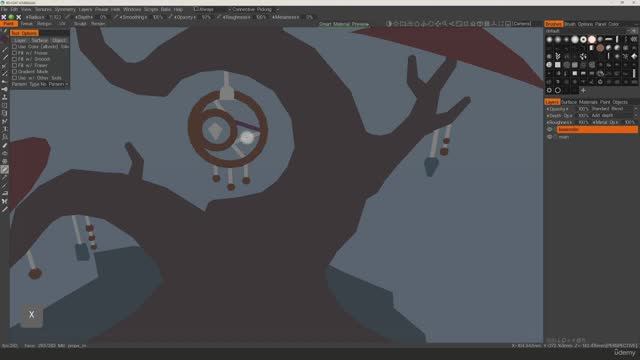Open the File menu

tap(4, 9)
